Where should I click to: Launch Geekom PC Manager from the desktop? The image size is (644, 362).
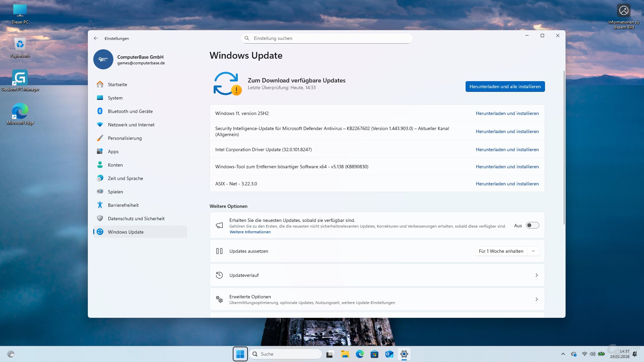coord(20,78)
